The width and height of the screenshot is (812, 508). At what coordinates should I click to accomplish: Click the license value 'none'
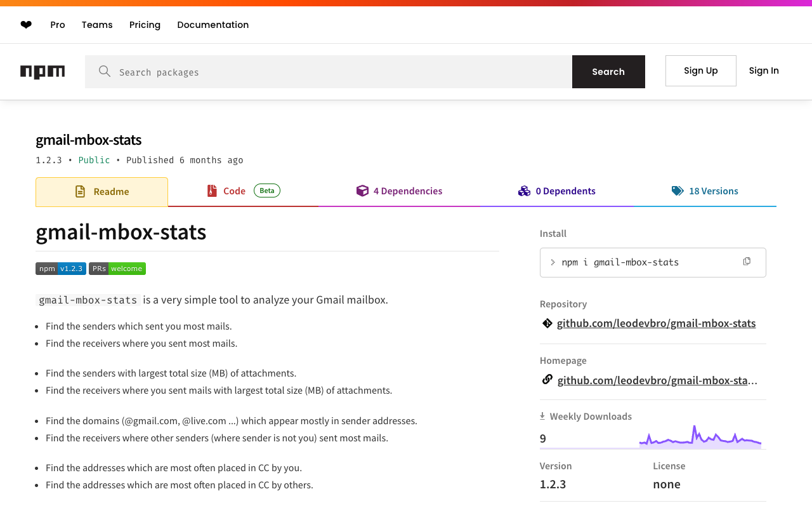pyautogui.click(x=667, y=484)
